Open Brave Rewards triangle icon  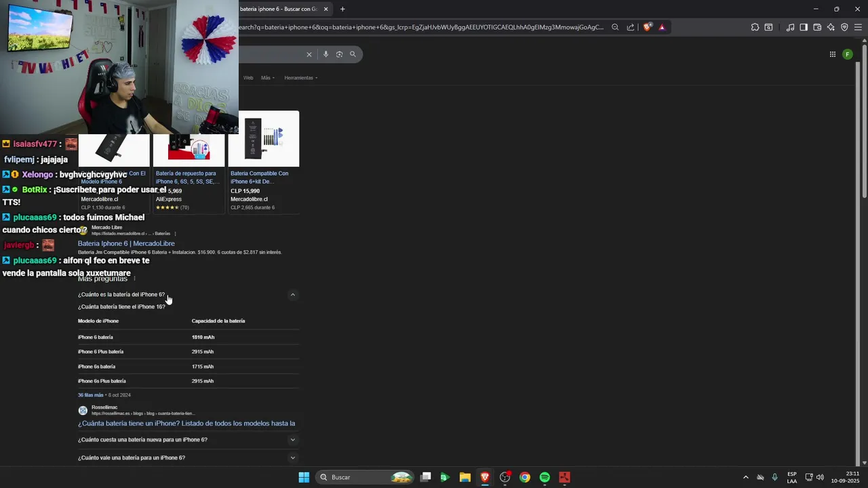662,27
